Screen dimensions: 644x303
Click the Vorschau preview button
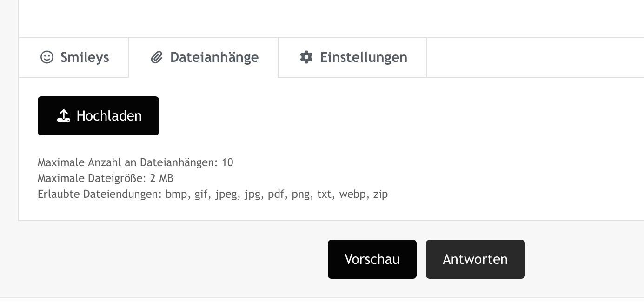[372, 259]
